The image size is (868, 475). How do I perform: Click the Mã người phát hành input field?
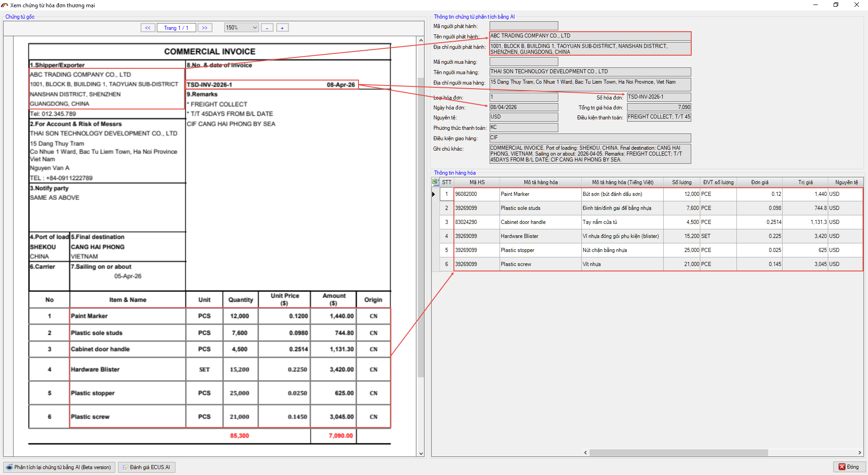click(524, 26)
